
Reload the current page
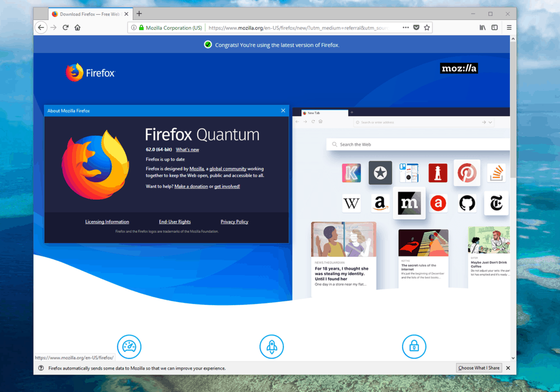(x=65, y=28)
